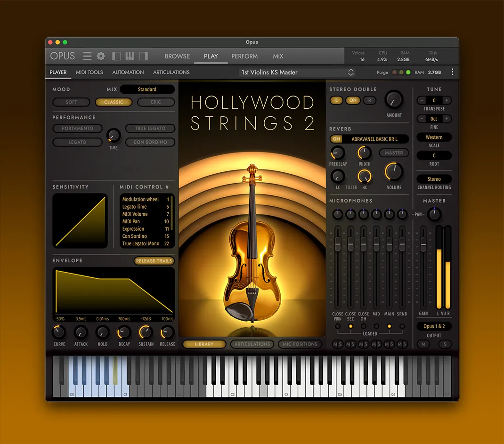Toggle Stereo Double ON button
The image size is (504, 444).
pos(353,100)
